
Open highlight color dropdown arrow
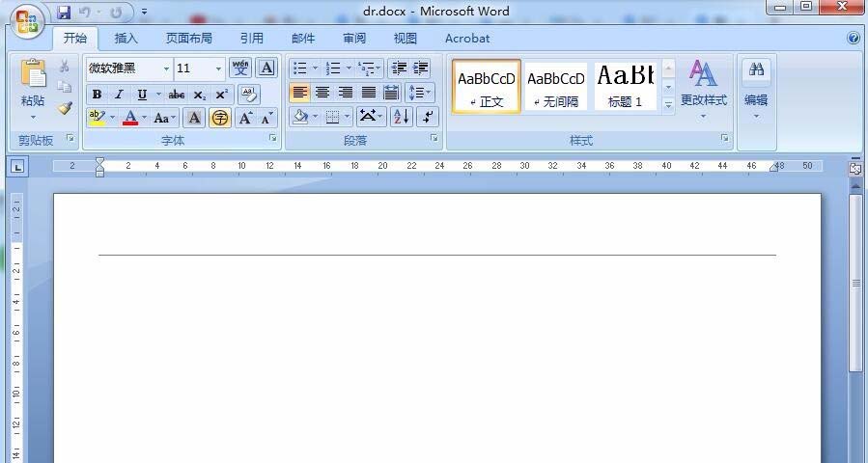click(x=113, y=118)
